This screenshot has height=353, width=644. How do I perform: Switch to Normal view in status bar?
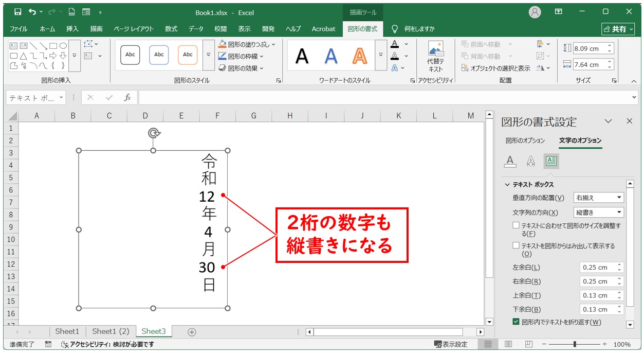pyautogui.click(x=489, y=344)
